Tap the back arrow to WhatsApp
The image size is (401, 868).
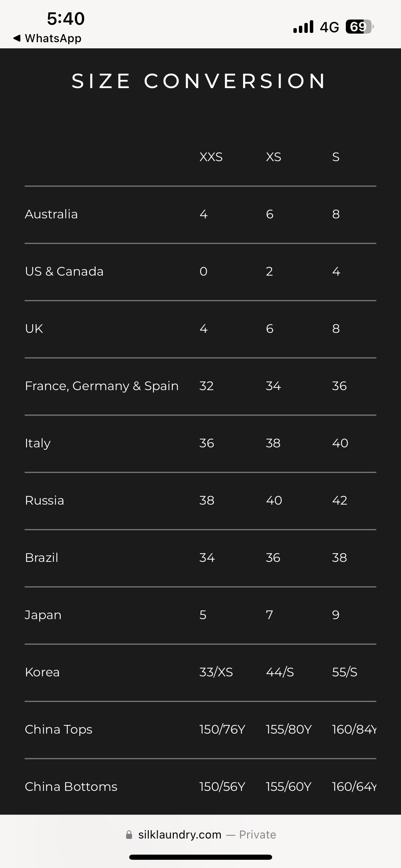[x=17, y=38]
